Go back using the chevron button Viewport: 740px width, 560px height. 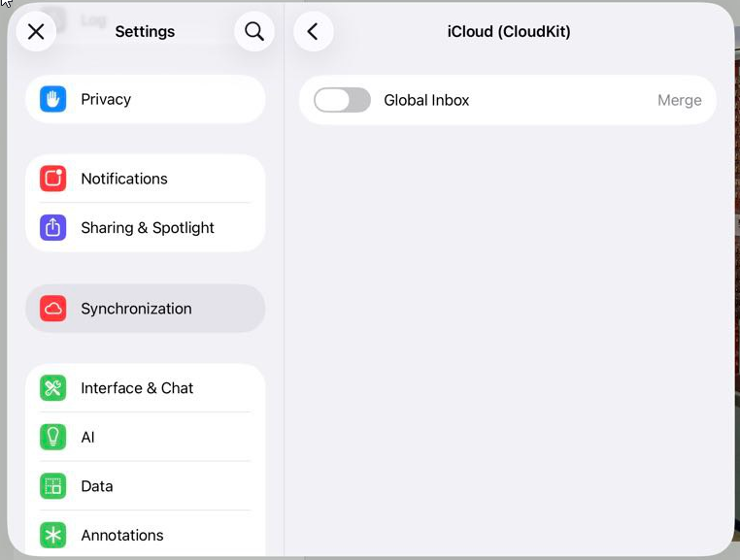(x=313, y=32)
